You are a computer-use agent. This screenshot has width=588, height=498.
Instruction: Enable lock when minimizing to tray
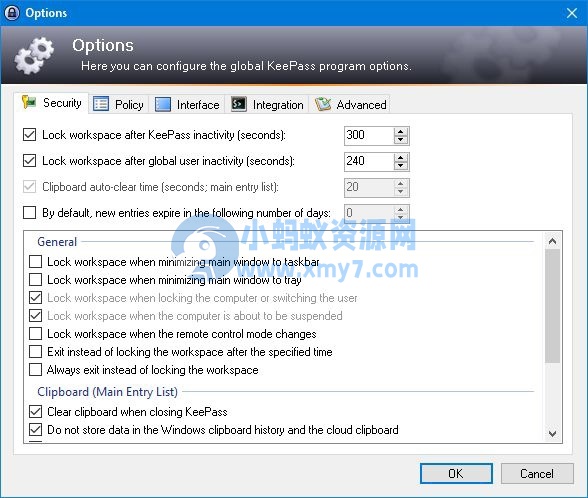[36, 279]
